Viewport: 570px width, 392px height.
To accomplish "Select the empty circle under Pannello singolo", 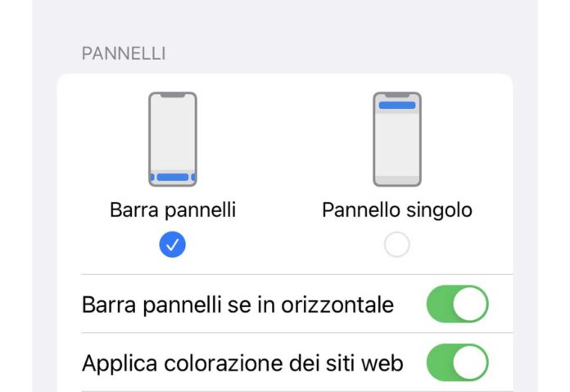I will click(397, 244).
